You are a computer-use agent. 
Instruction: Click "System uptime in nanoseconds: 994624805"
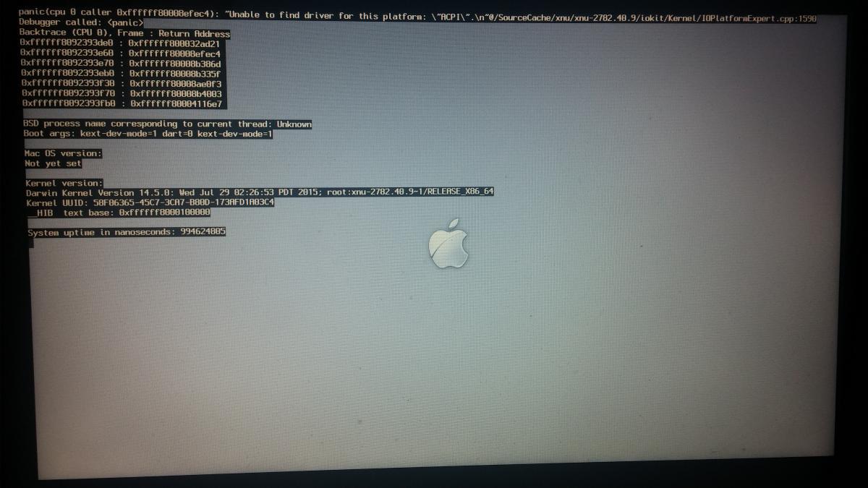[x=127, y=233]
